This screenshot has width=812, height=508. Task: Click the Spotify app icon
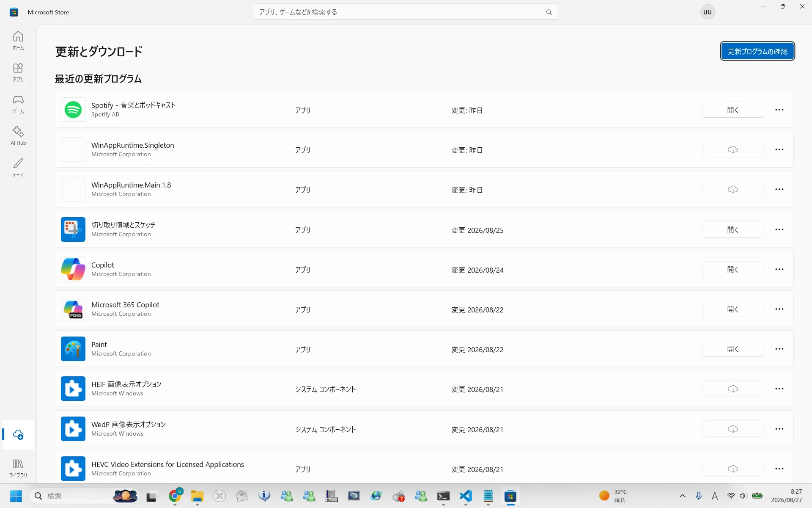[x=73, y=110]
